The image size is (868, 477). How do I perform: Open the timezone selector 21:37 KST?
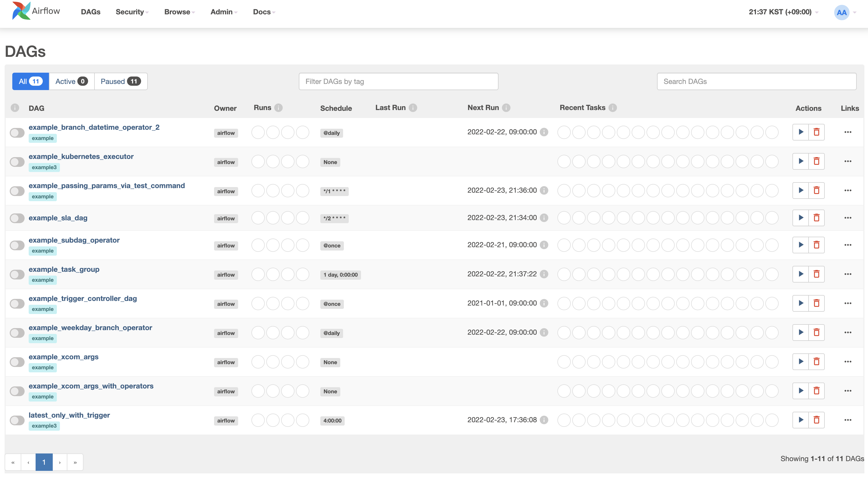click(783, 12)
